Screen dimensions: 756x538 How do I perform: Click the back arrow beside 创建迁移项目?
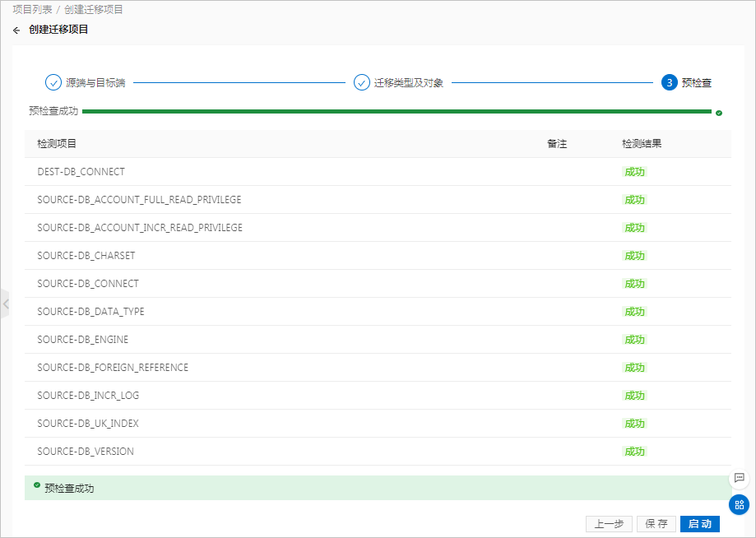coord(16,30)
